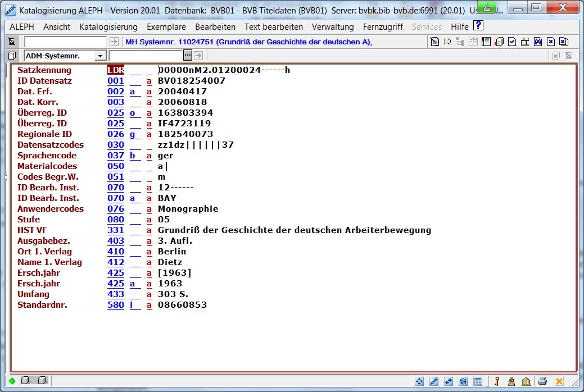
Task: Open the Fernzugriff menu
Action: pyautogui.click(x=383, y=27)
